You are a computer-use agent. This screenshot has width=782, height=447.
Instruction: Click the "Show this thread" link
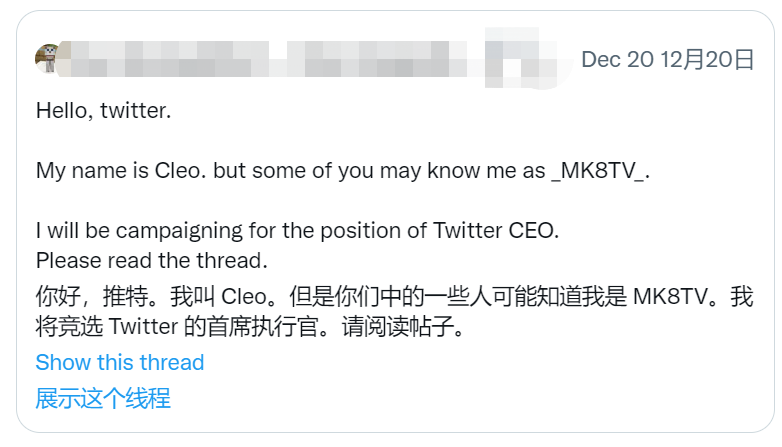tap(120, 362)
